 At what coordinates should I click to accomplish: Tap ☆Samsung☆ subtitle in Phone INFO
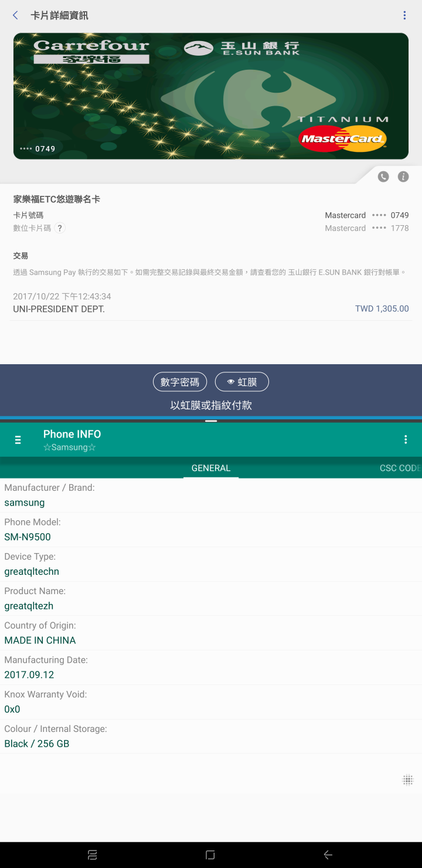(x=69, y=447)
